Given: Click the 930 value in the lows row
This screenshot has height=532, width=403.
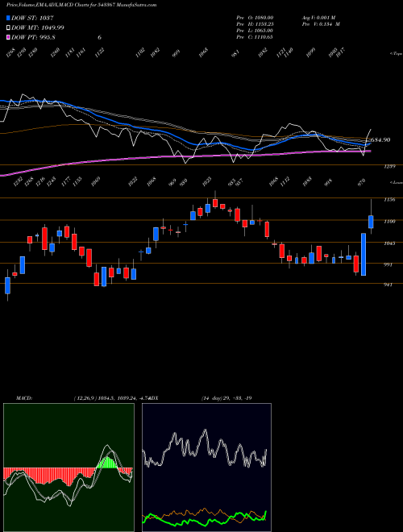Looking at the screenshot, I should [183, 182].
